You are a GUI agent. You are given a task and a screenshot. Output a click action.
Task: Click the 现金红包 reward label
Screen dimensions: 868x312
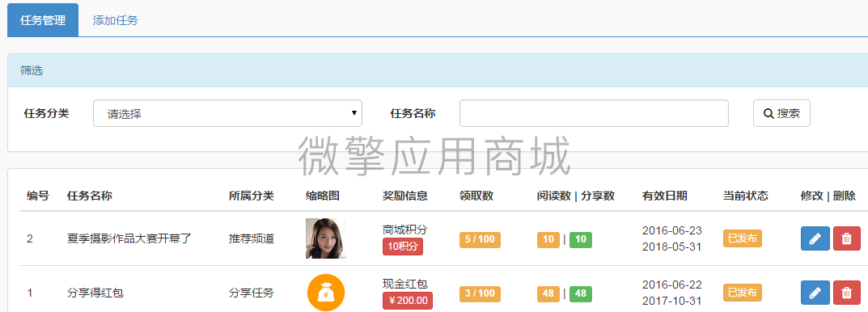(x=405, y=284)
